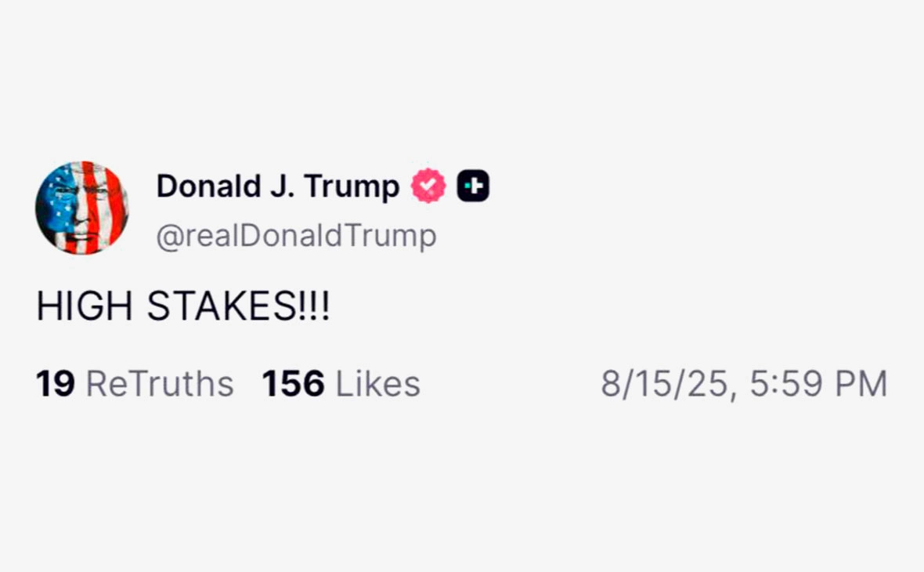924x572 pixels.
Task: Open the full post by clicking its body
Action: coord(184,306)
